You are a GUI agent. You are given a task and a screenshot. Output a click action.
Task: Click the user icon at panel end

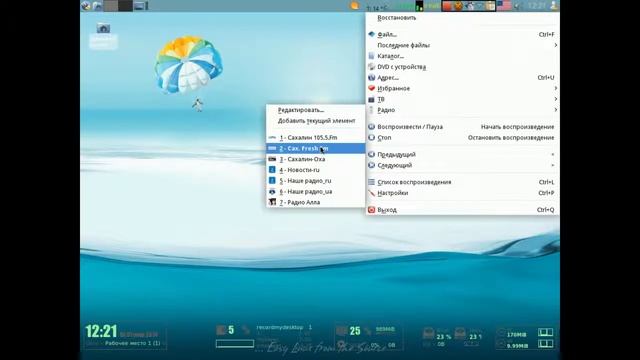pos(554,6)
